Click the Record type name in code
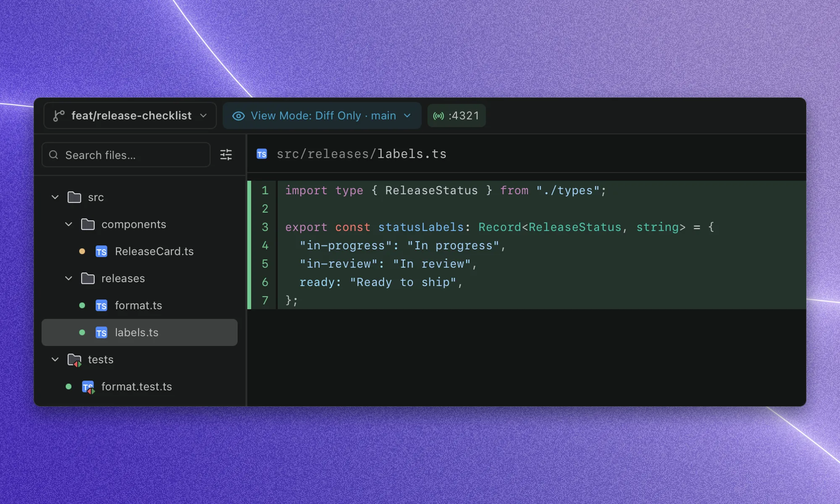Viewport: 840px width, 504px height. 499,227
